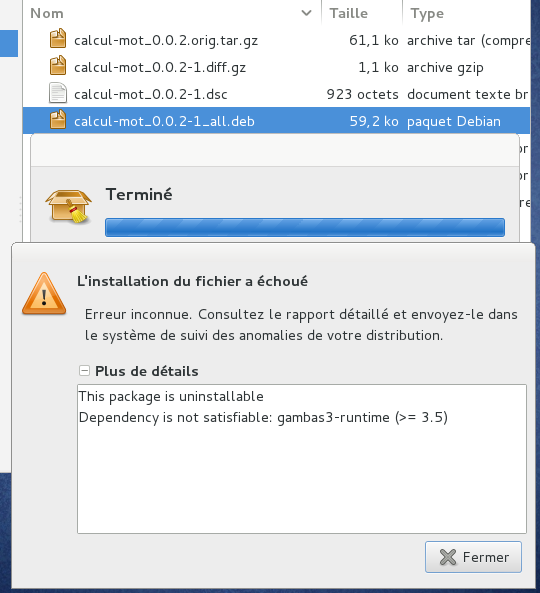Image resolution: width=540 pixels, height=593 pixels.
Task: Click the X icon on the Fermer button
Action: 448,557
